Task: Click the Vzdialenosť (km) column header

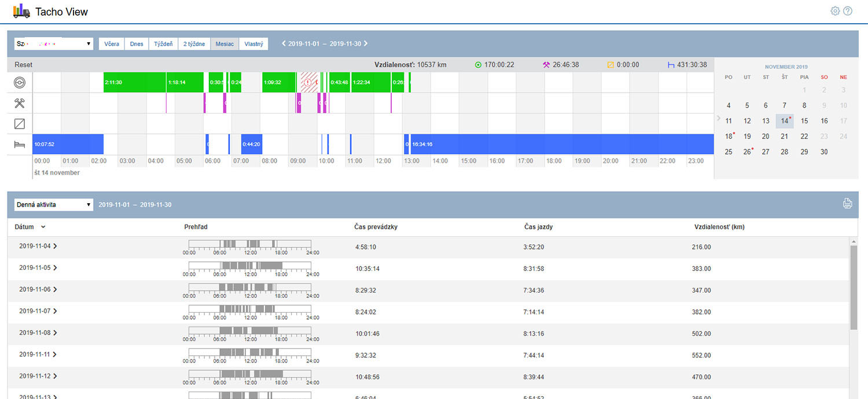Action: (x=719, y=227)
